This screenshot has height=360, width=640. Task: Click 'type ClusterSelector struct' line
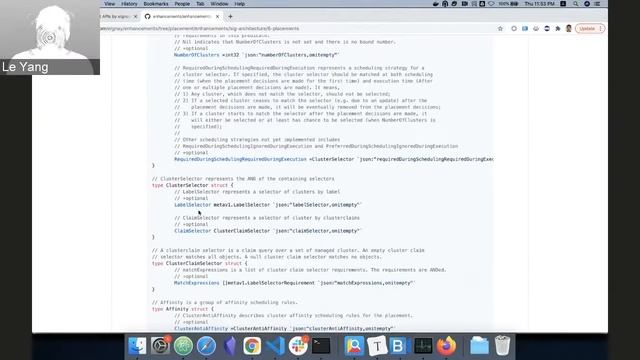[x=193, y=185]
